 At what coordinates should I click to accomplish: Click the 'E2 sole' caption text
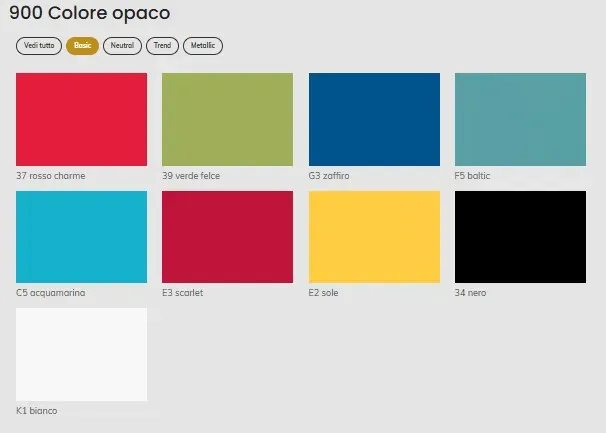point(324,293)
